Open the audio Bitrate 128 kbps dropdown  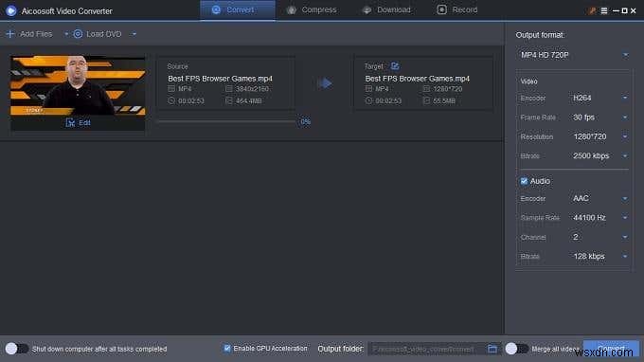(x=599, y=257)
